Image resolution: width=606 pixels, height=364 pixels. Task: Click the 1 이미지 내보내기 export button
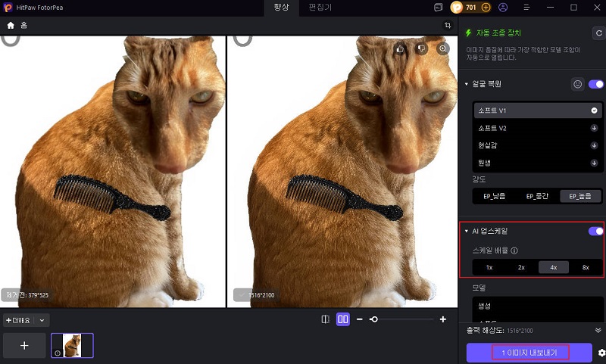tap(529, 353)
